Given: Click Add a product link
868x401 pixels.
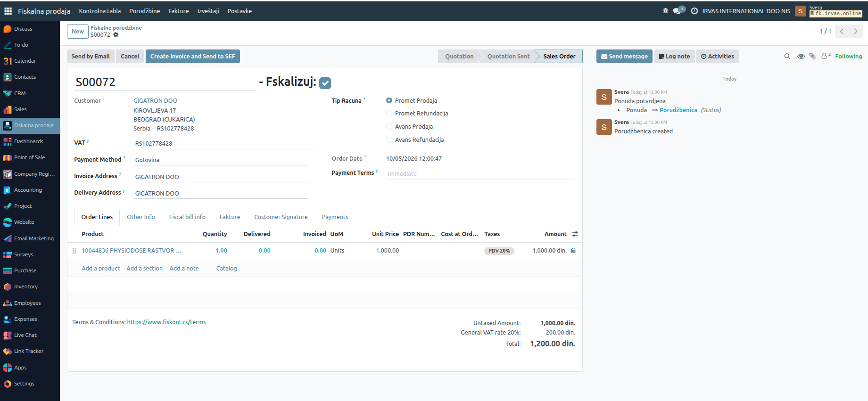Looking at the screenshot, I should coord(101,269).
